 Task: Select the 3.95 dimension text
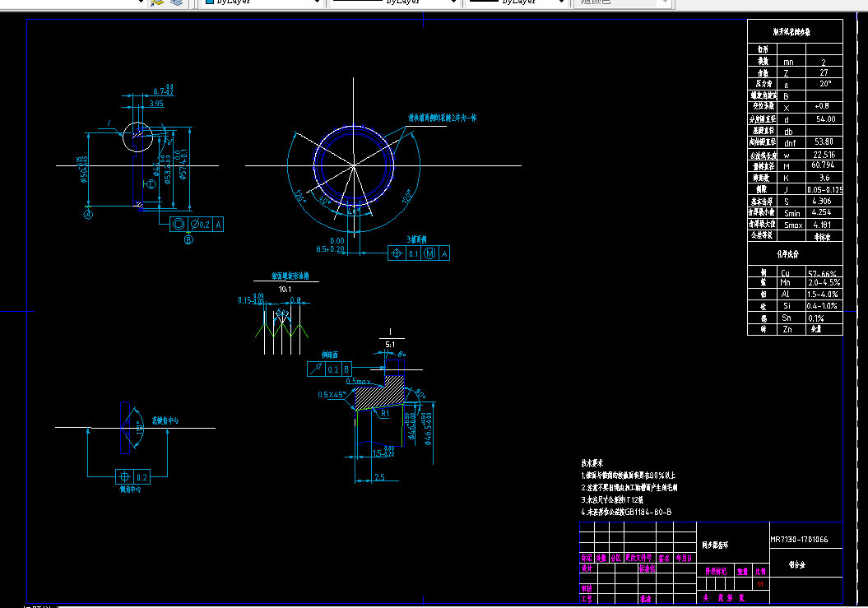point(156,103)
